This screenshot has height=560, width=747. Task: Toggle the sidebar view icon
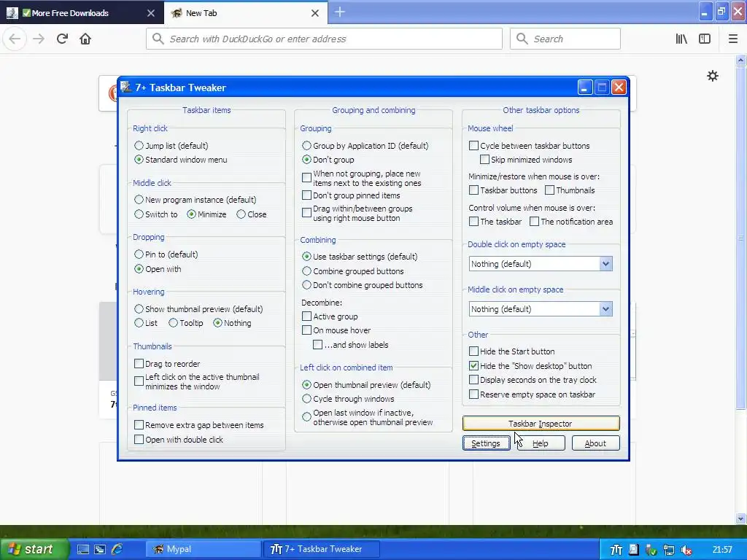pyautogui.click(x=705, y=39)
